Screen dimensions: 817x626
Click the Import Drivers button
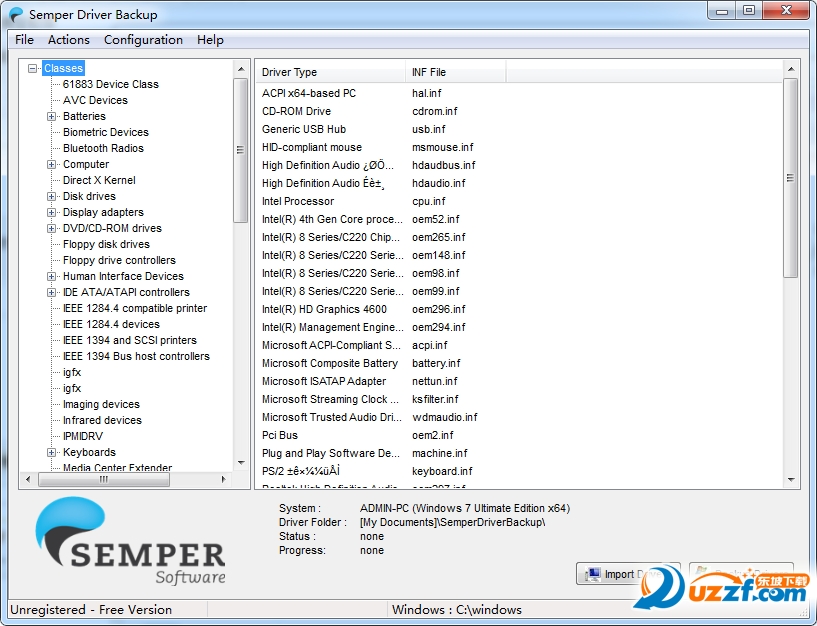[628, 574]
